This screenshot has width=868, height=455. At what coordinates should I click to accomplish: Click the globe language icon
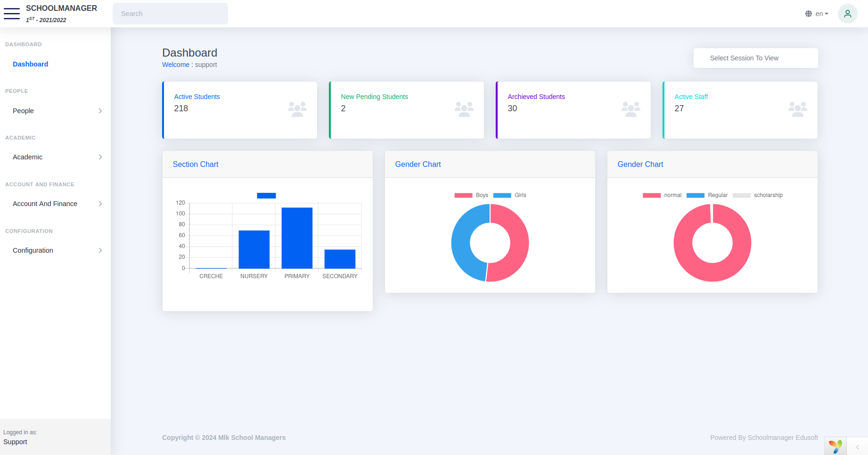(809, 14)
